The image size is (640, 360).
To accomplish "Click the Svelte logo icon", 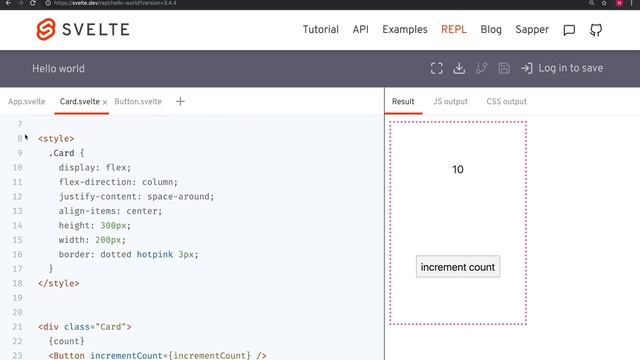I will pos(46,29).
